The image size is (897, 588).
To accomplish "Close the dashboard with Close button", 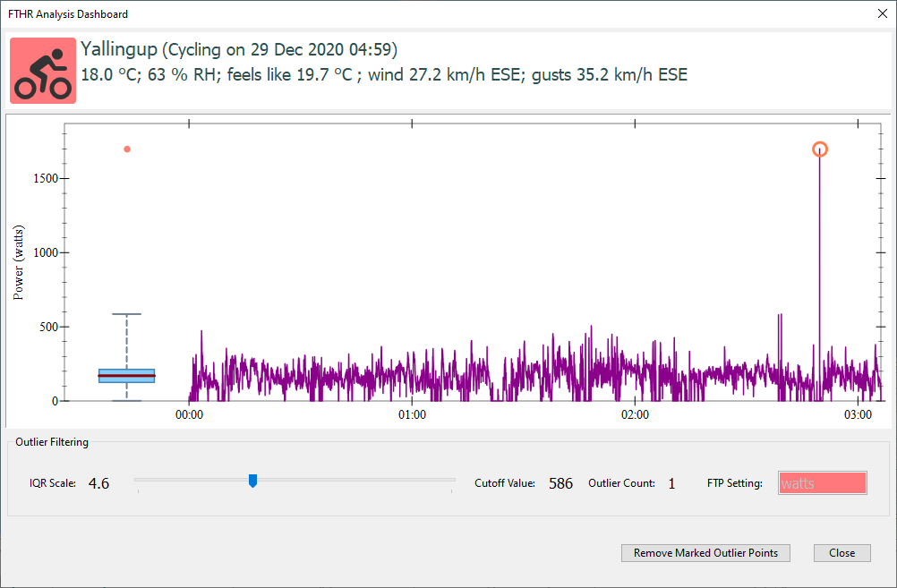I will tap(842, 553).
